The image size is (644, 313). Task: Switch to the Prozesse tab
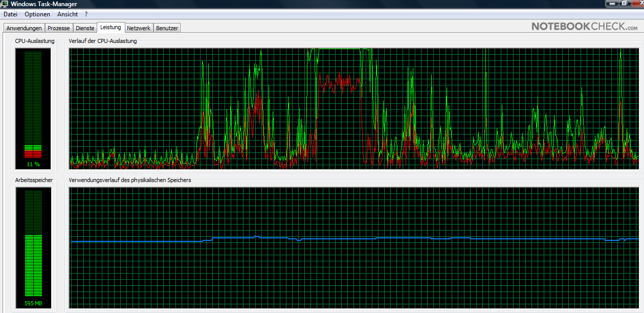click(59, 28)
